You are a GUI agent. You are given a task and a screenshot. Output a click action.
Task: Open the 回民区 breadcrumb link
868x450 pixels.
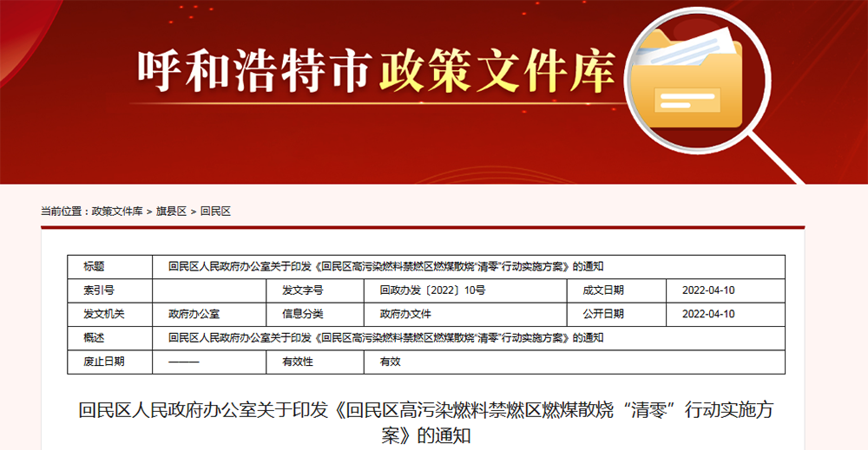click(215, 212)
